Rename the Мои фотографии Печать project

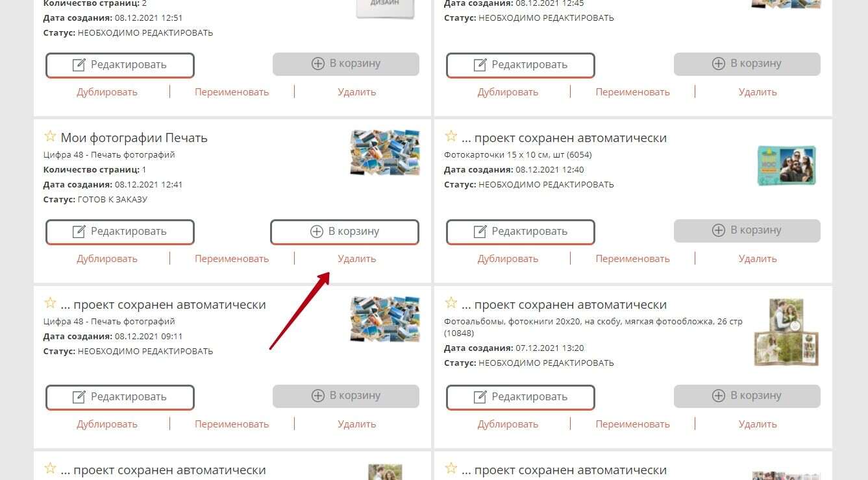[232, 258]
